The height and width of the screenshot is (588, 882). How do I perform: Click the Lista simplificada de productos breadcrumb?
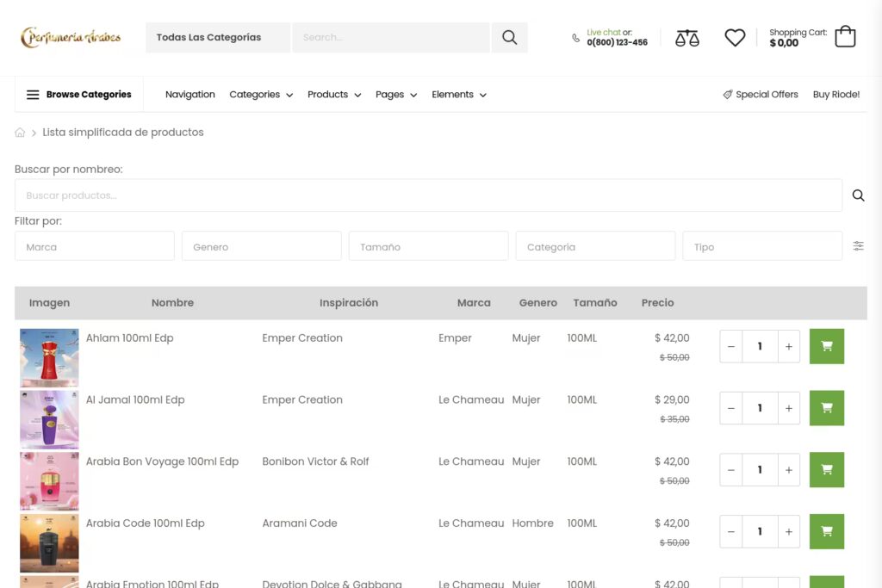coord(123,132)
